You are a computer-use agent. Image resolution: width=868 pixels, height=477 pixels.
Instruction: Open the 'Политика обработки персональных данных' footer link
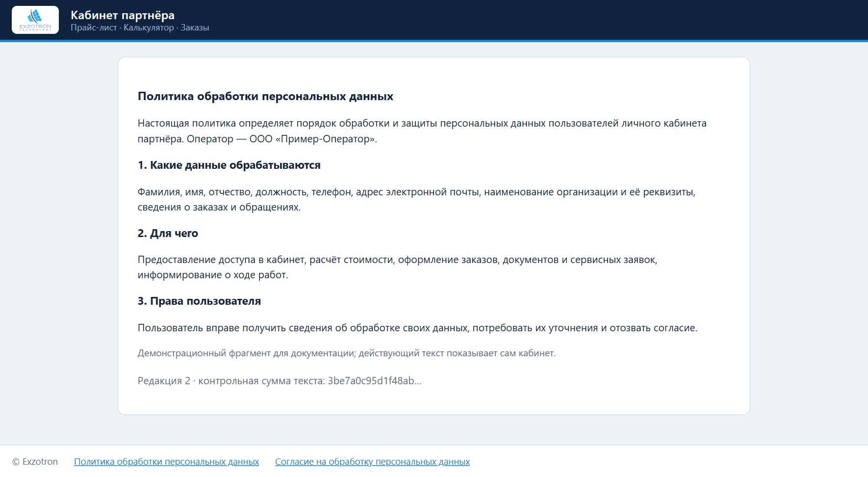click(166, 462)
